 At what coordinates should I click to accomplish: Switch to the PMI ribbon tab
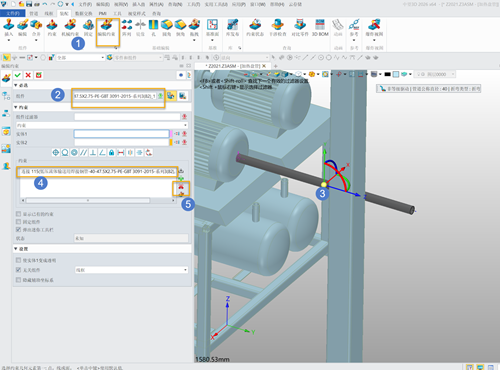click(x=102, y=13)
